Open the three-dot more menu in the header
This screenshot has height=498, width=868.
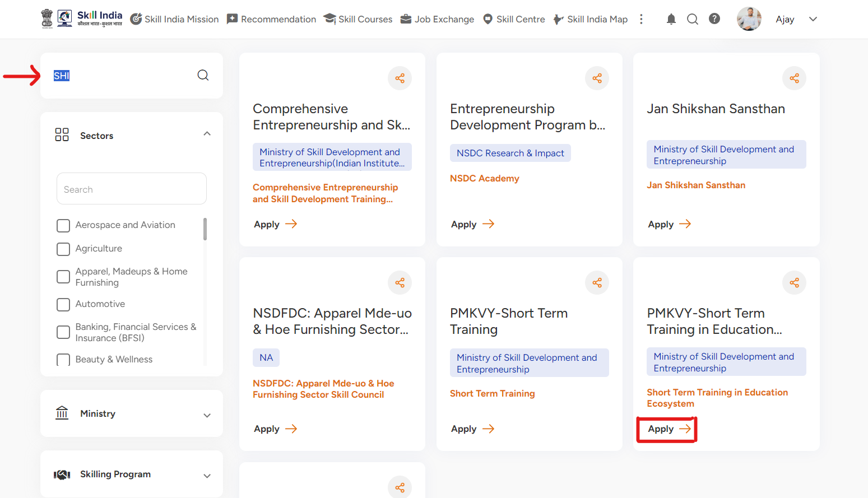pyautogui.click(x=642, y=19)
